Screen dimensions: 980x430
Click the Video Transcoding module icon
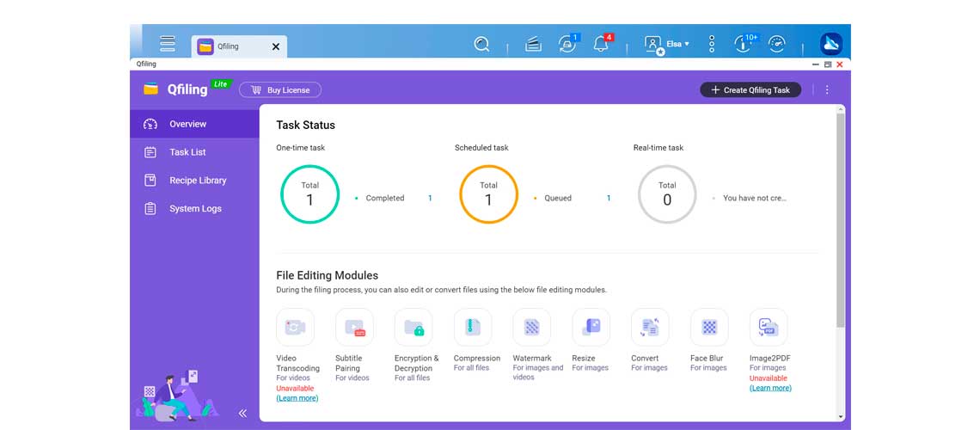[x=295, y=328]
